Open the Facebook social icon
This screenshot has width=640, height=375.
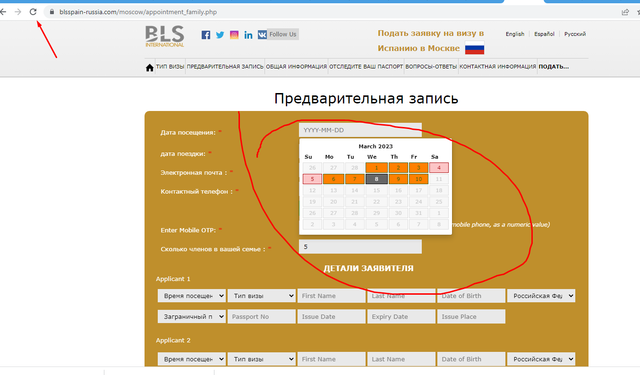pyautogui.click(x=206, y=35)
